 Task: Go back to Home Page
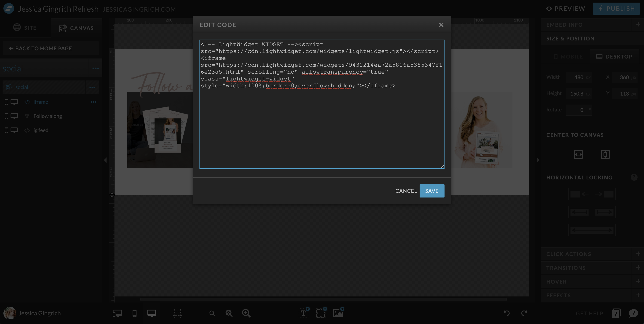click(51, 48)
